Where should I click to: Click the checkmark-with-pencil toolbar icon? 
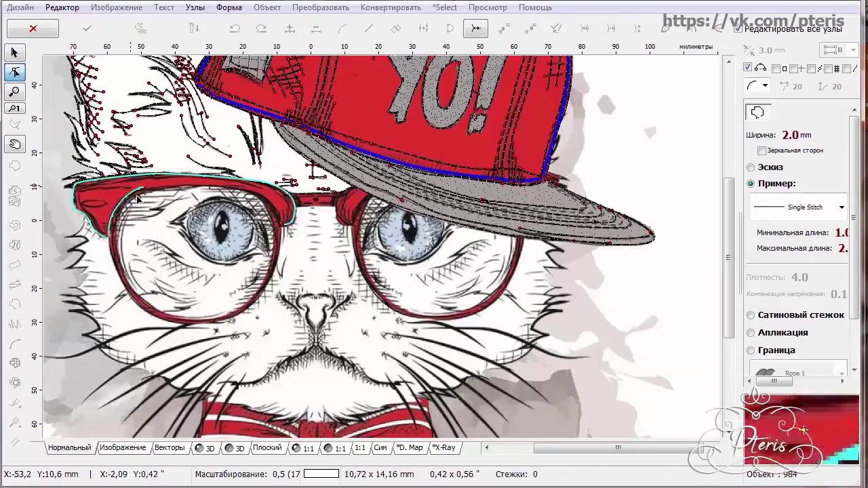point(557,28)
